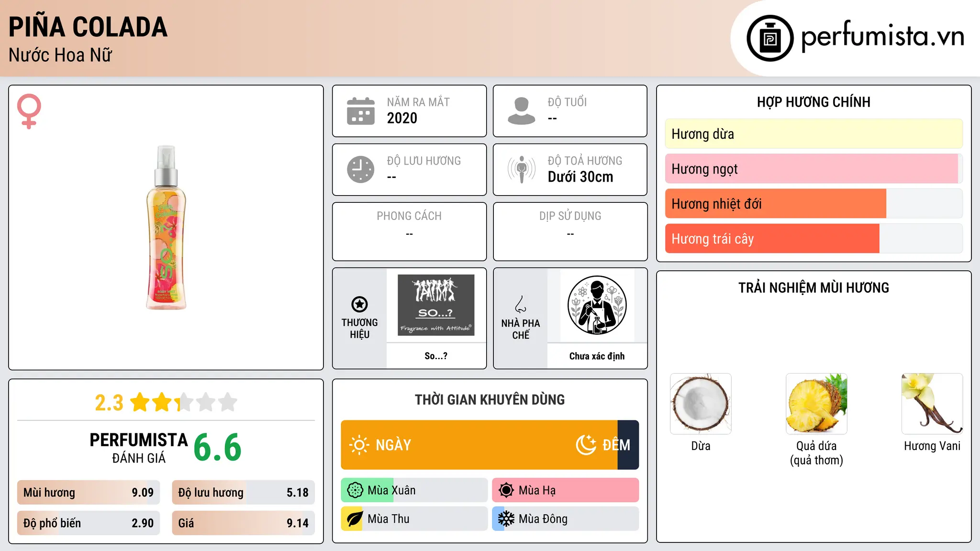Click the moon icon next to Đêm
Image resolution: width=980 pixels, height=551 pixels.
pyautogui.click(x=586, y=445)
